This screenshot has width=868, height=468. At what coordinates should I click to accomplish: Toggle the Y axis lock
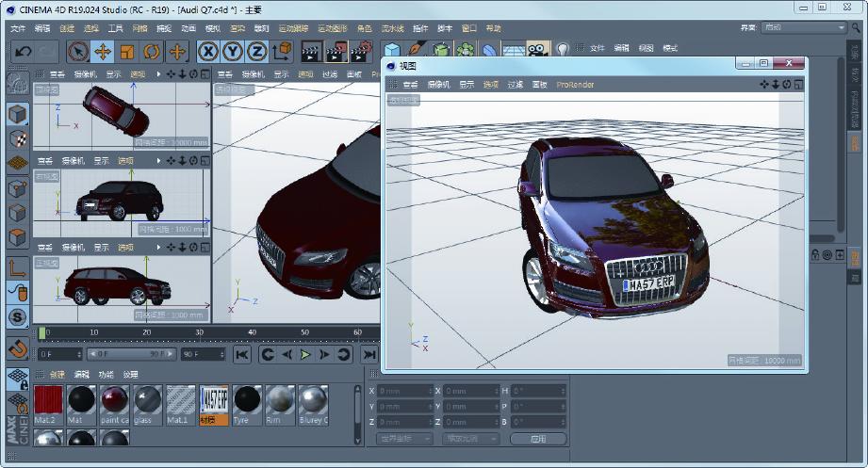tap(233, 51)
